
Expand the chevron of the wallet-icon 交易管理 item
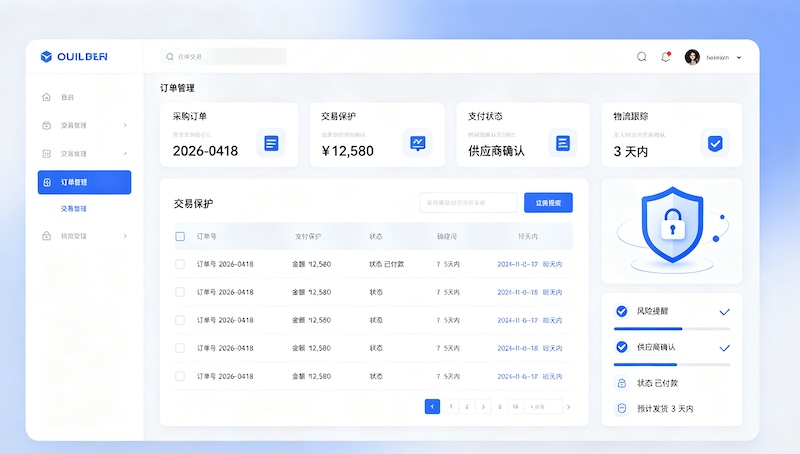125,125
